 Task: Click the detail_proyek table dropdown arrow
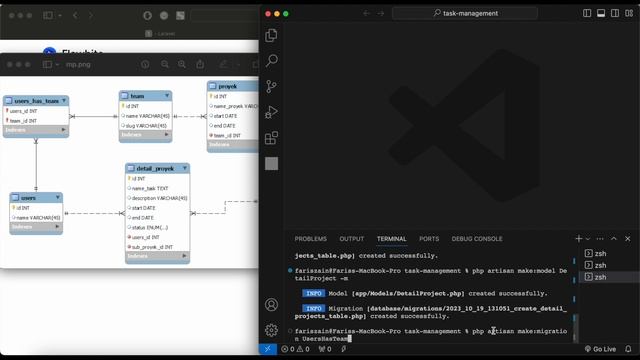click(185, 168)
